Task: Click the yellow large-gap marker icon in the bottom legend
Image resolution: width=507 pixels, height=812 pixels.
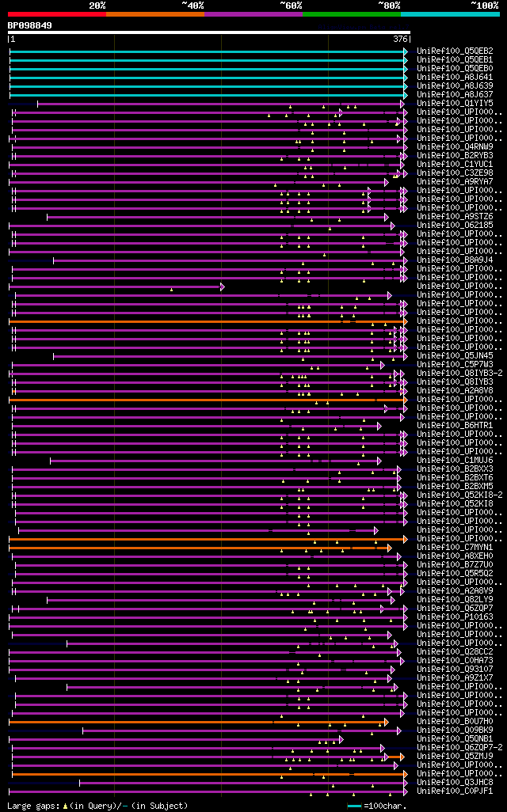Action: pyautogui.click(x=65, y=806)
